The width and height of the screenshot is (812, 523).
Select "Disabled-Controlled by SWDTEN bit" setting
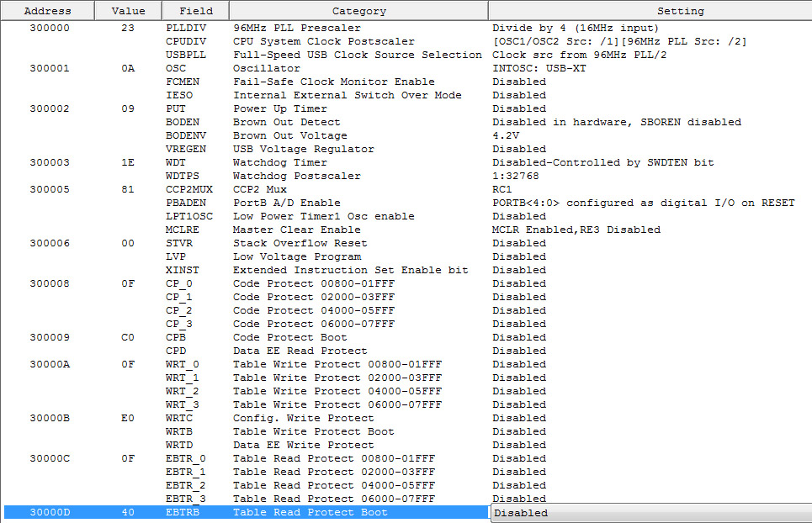(x=602, y=162)
